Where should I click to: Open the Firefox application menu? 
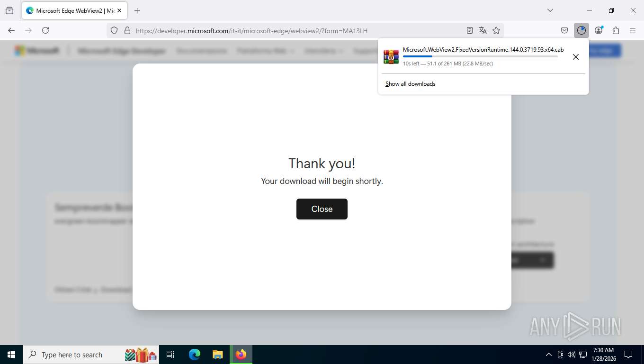633,30
